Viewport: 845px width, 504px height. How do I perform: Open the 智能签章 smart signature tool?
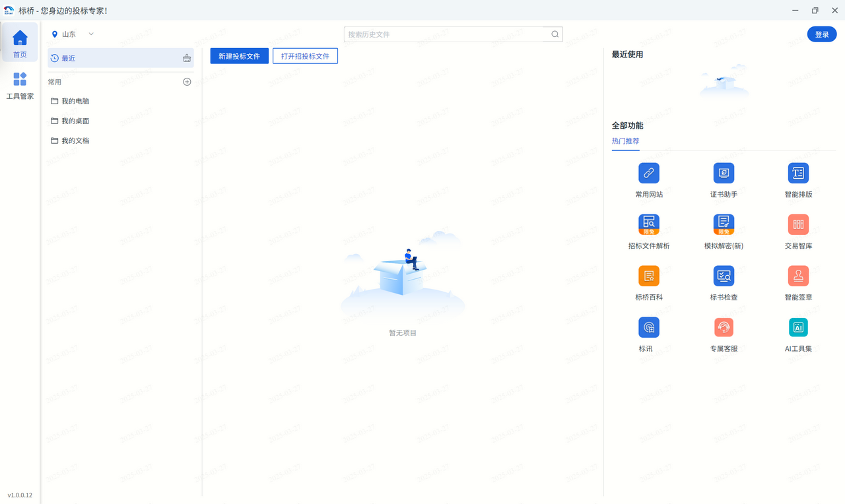(798, 282)
